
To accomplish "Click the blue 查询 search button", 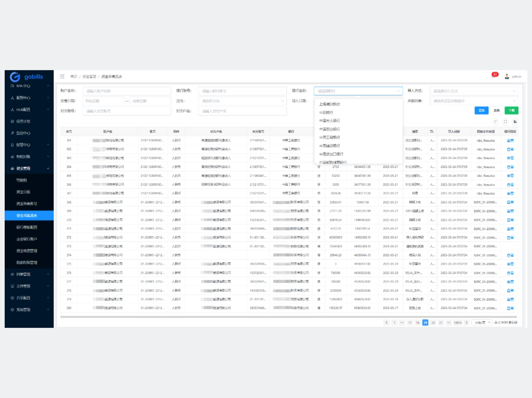I will [482, 111].
